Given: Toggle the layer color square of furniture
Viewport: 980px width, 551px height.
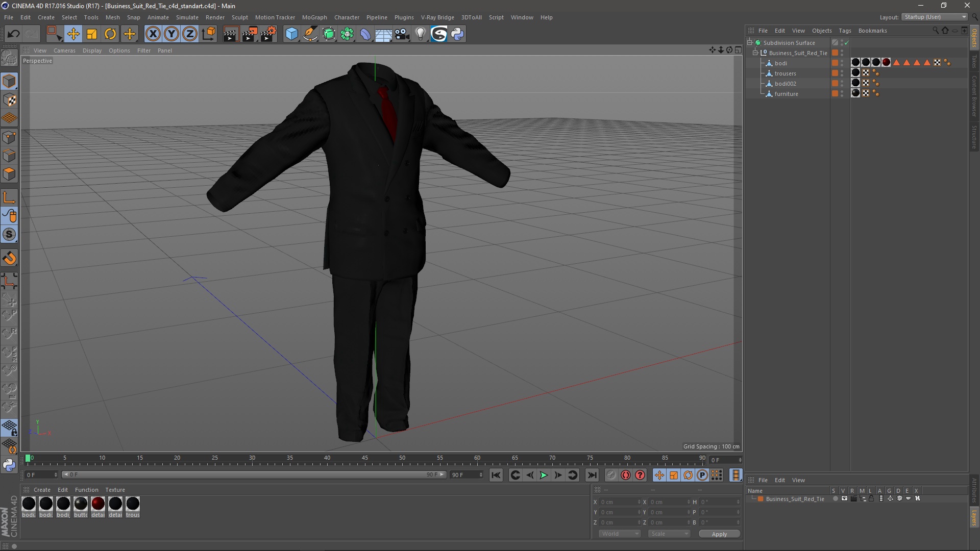Looking at the screenshot, I should (835, 93).
